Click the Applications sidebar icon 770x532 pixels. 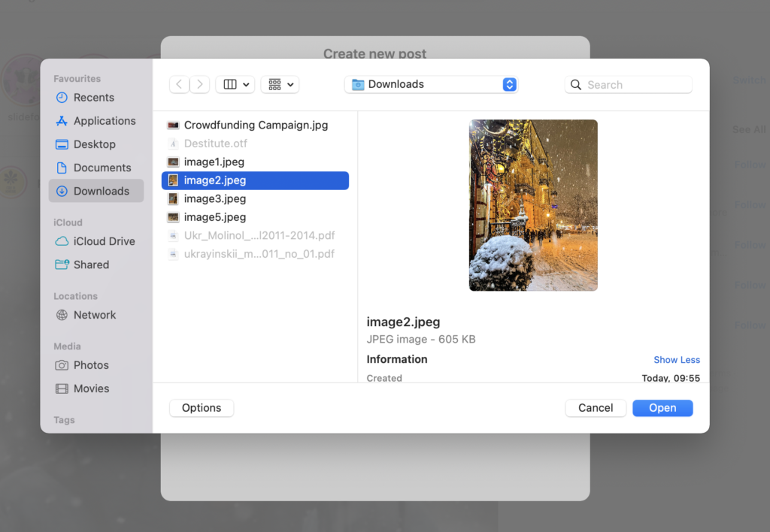[62, 121]
